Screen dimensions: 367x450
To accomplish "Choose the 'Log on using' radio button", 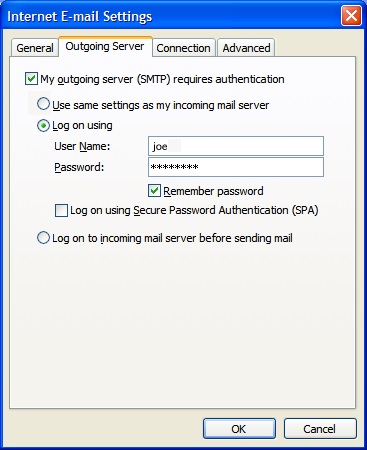I will [43, 125].
